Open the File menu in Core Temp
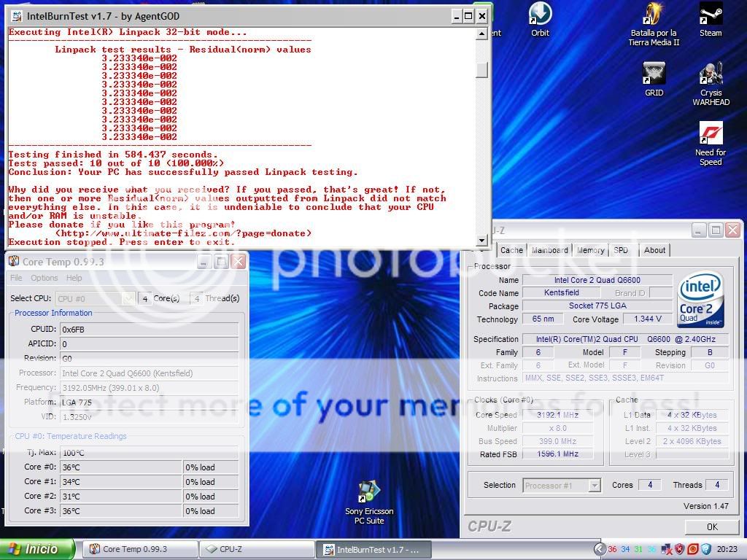 click(x=16, y=278)
